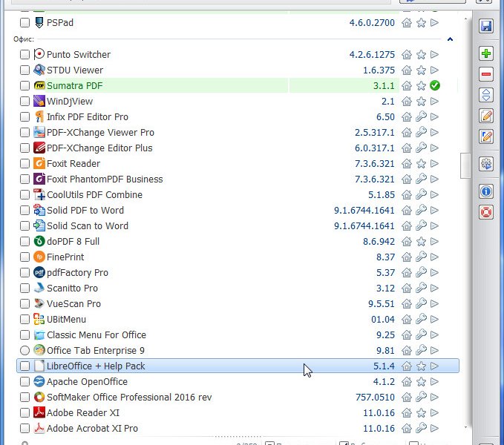
Task: Click green checkmark icon on Sumatra PDF row
Action: click(434, 86)
